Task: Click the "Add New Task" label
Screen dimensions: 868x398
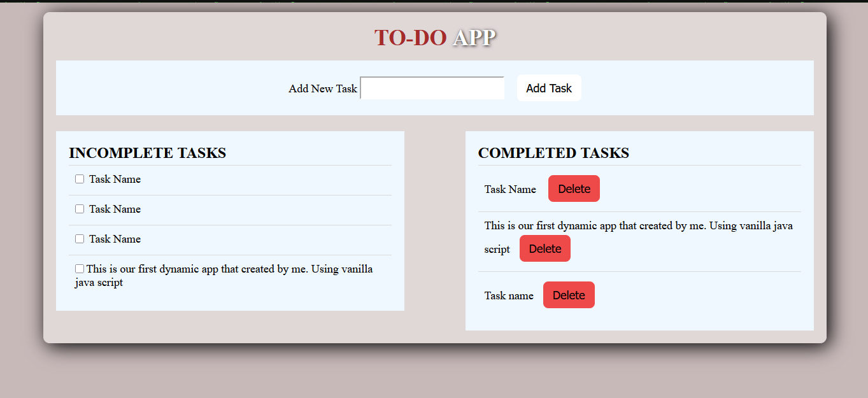Action: tap(322, 89)
